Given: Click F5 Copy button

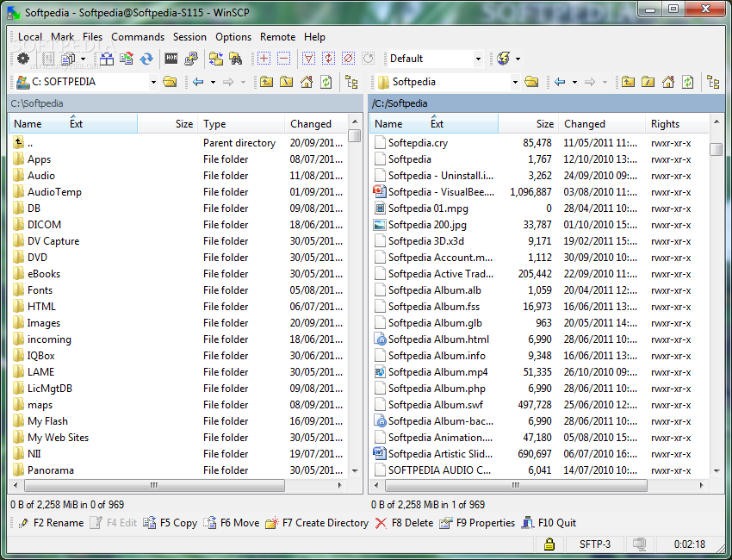Looking at the screenshot, I should tap(170, 523).
